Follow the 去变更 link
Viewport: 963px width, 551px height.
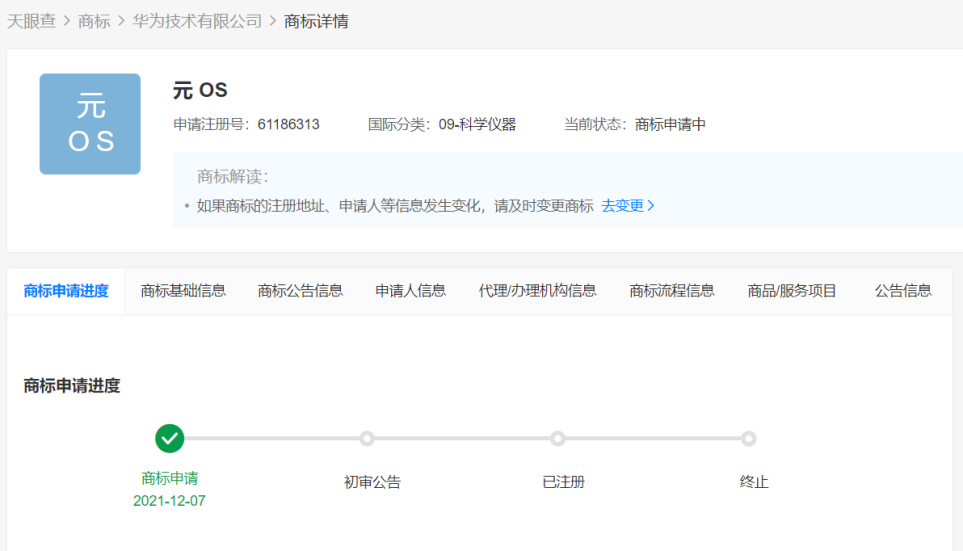[622, 206]
